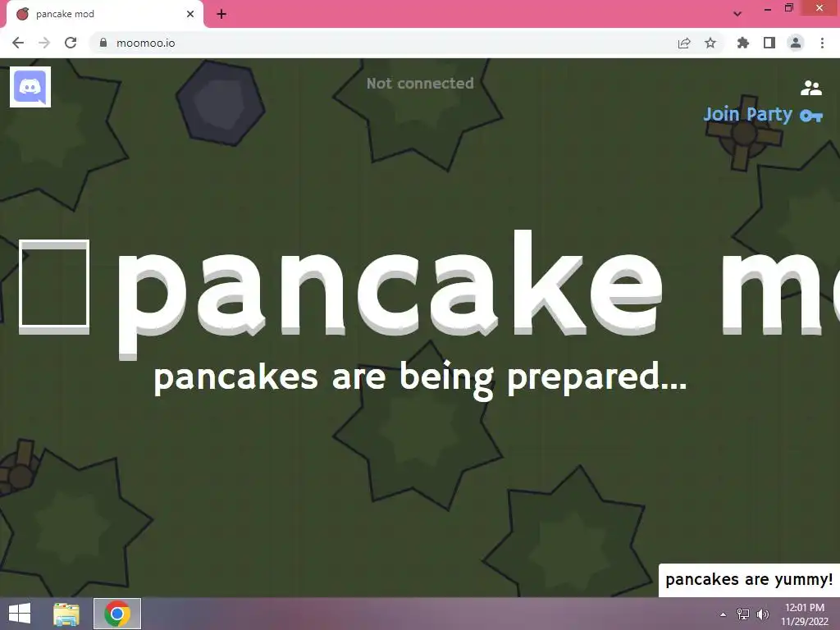
Task: Select the pancake mod tab
Action: tap(104, 14)
